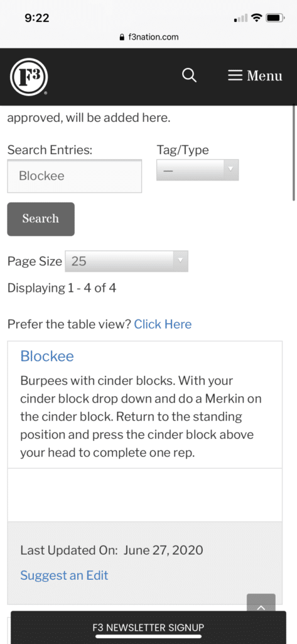
Task: Open the magnifying glass search icon
Action: 189,75
